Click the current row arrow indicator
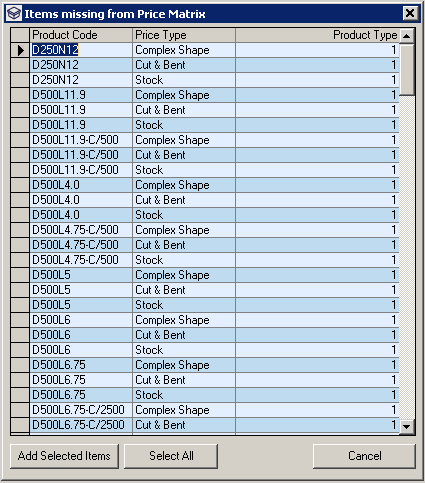 [21, 50]
